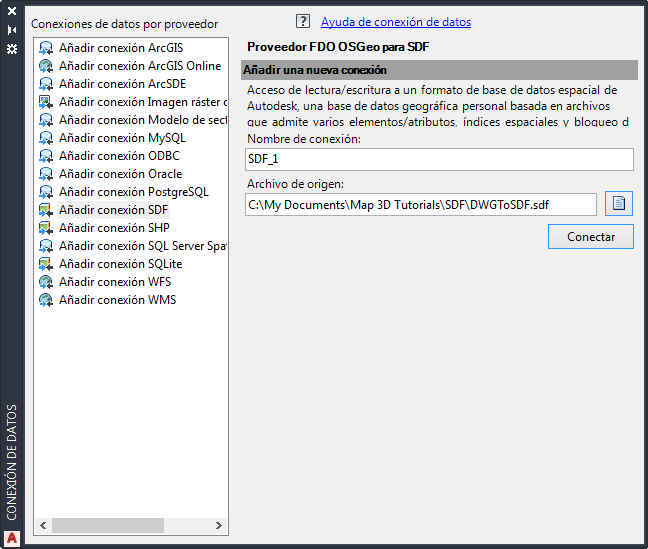The height and width of the screenshot is (549, 648).
Task: Select Añadir conexión MySQL
Action: pyautogui.click(x=122, y=138)
